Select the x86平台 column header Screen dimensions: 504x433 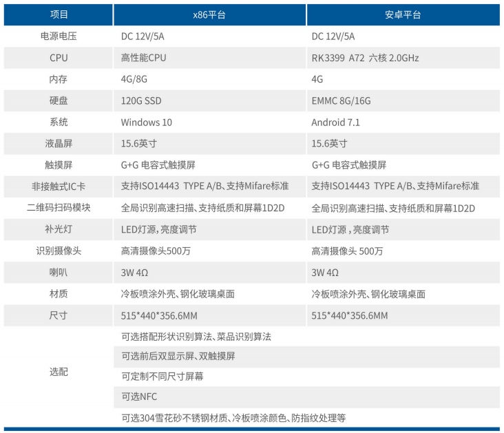tap(209, 14)
